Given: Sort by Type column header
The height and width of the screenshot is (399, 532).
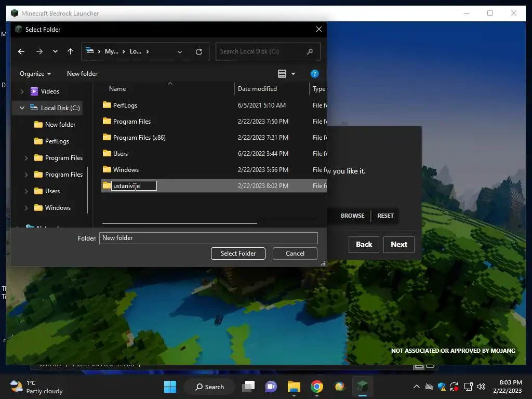Looking at the screenshot, I should [x=318, y=88].
